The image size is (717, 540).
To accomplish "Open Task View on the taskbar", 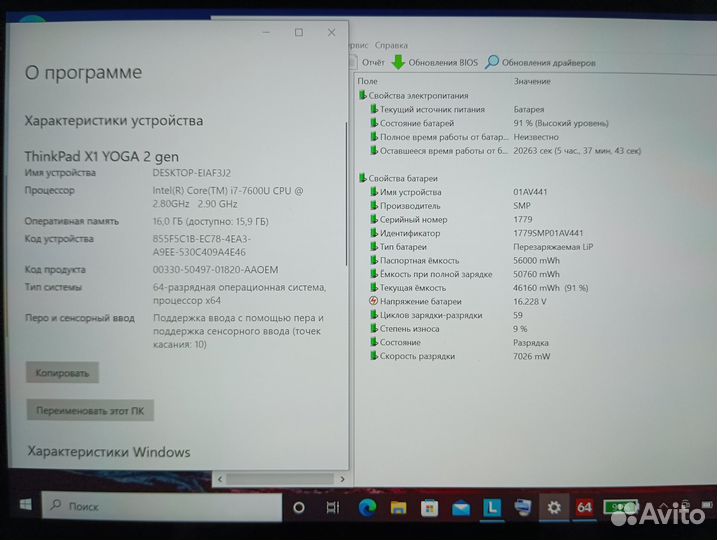I will coord(332,508).
